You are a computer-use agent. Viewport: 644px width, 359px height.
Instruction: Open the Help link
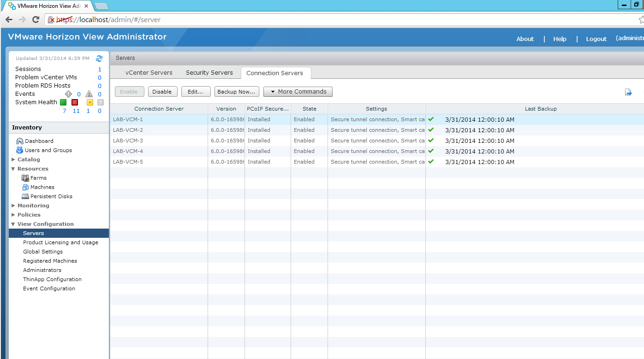(x=560, y=39)
